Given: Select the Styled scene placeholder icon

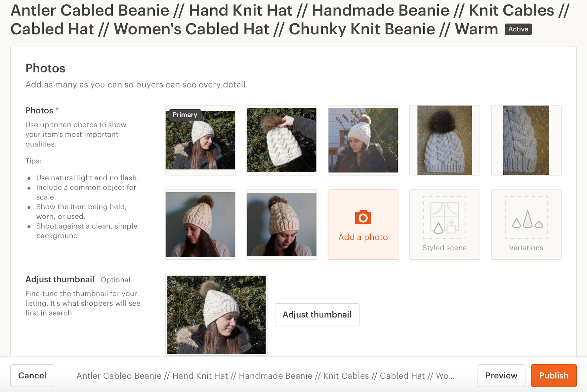Looking at the screenshot, I should coord(445,218).
